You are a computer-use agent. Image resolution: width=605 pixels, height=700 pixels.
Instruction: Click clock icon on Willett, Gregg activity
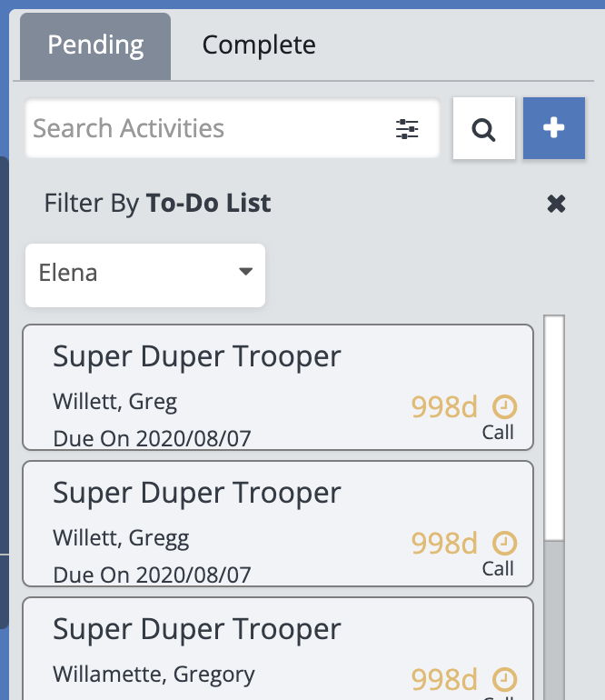coord(504,543)
